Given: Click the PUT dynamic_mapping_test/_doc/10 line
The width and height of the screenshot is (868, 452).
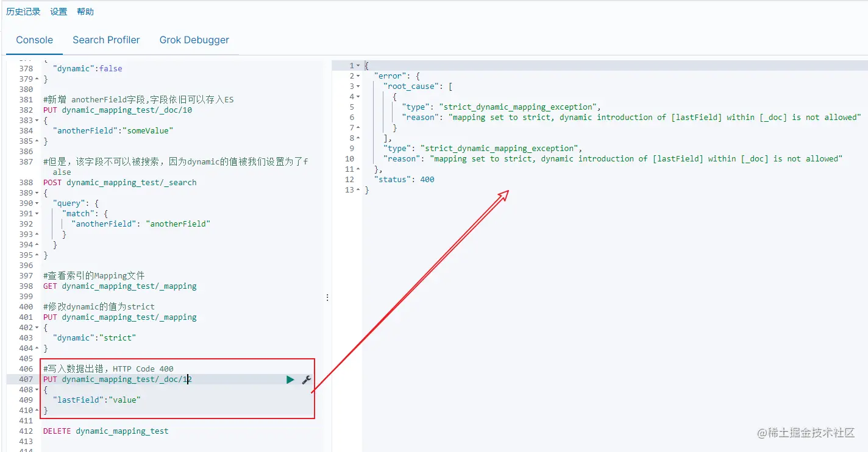Looking at the screenshot, I should [x=118, y=110].
